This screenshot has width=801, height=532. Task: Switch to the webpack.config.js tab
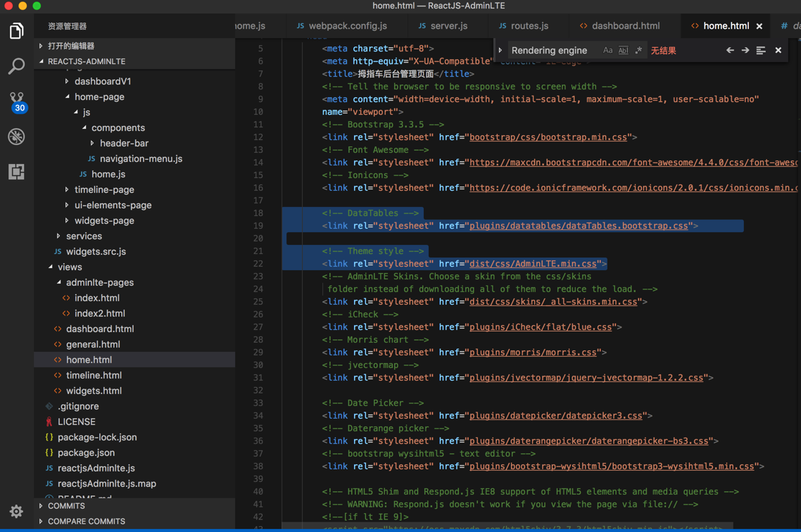[347, 26]
